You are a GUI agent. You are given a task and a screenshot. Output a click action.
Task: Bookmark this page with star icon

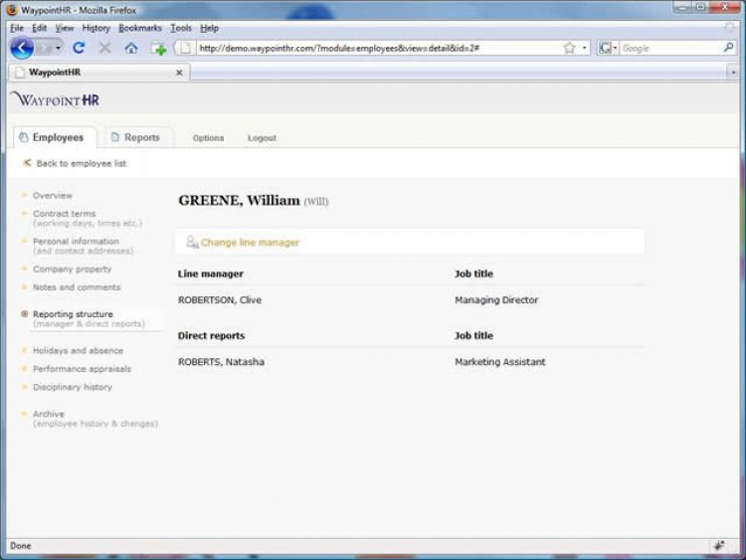click(570, 48)
